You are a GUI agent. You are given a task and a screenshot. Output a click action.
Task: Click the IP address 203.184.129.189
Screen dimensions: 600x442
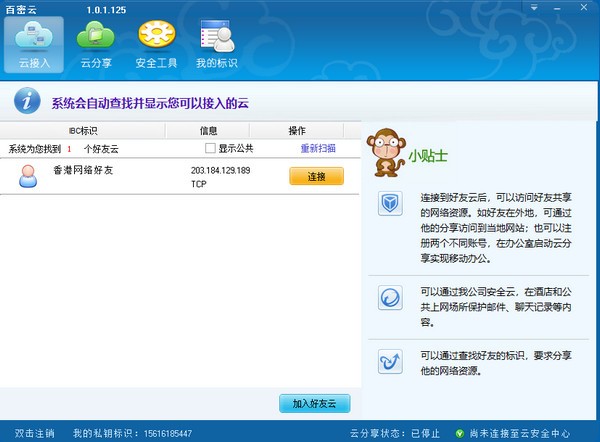click(220, 170)
